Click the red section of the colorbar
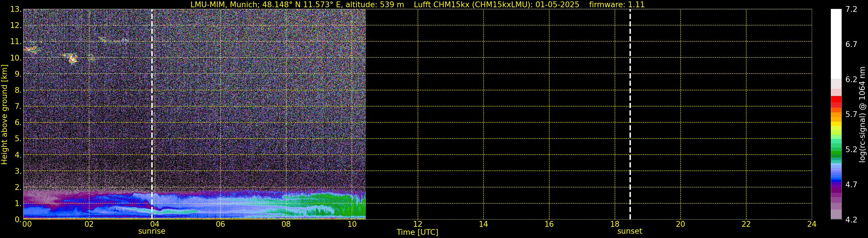Viewport: 868px width, 238px height. pyautogui.click(x=836, y=101)
